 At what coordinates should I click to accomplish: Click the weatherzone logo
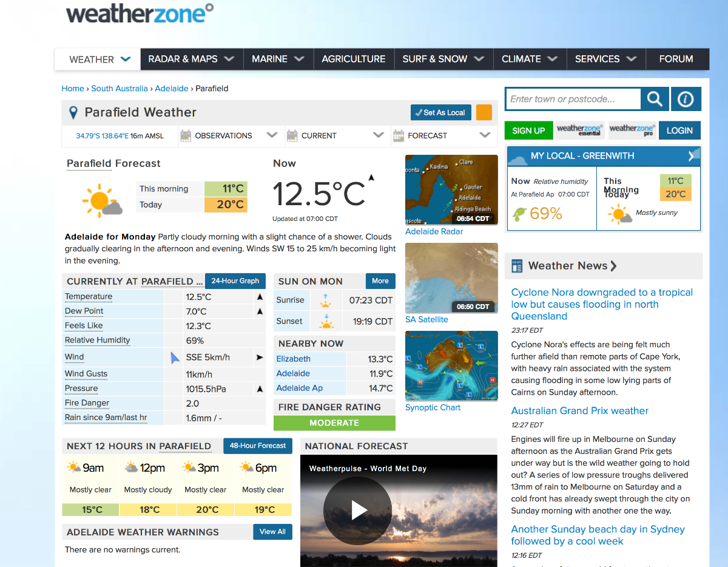click(x=140, y=13)
